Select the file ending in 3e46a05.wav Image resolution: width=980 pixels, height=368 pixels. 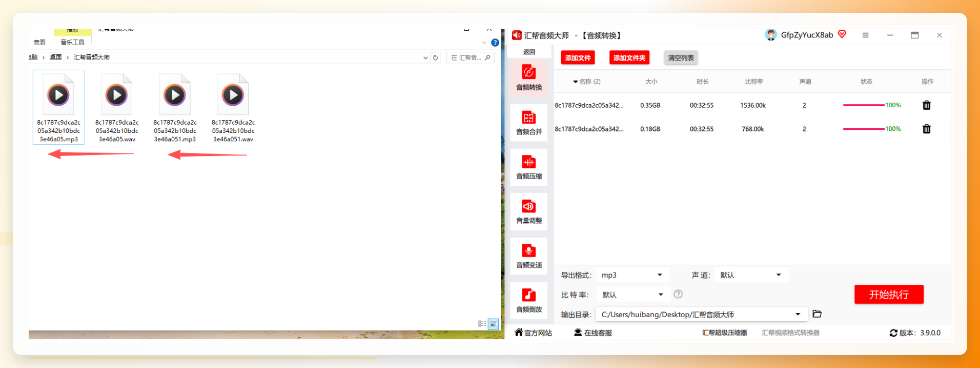(117, 108)
